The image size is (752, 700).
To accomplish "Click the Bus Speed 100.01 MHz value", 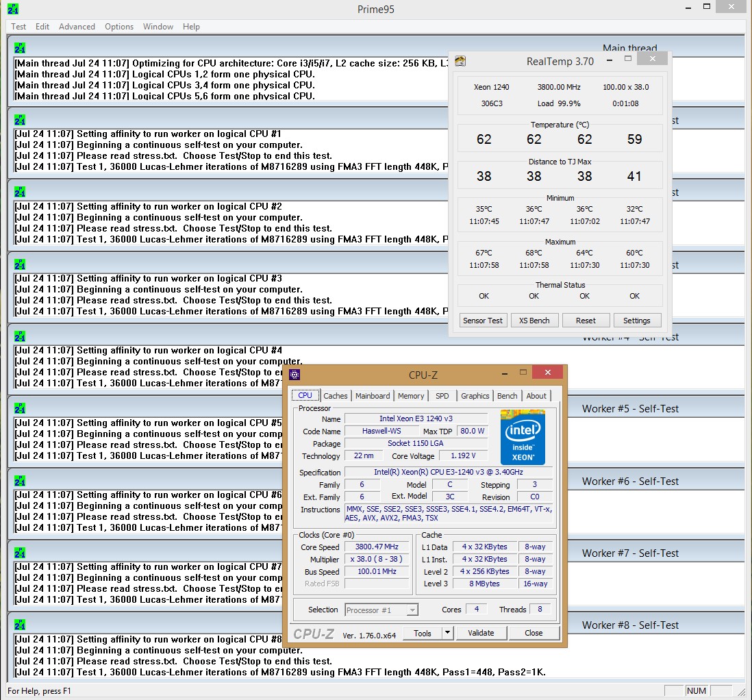I will coord(377,571).
